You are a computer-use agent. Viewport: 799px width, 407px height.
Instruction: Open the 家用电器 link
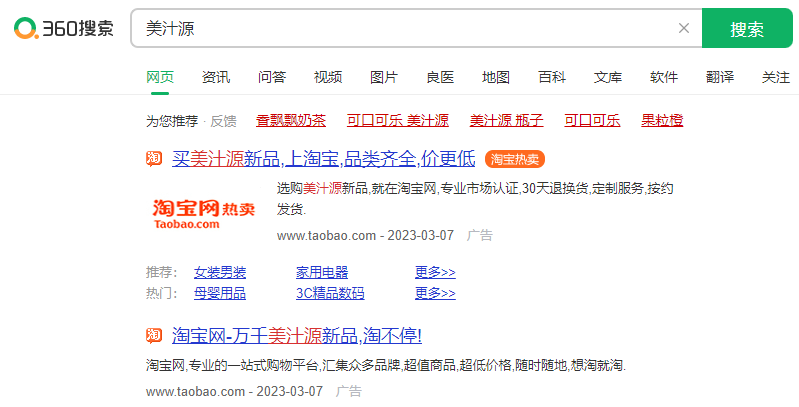[x=322, y=273]
